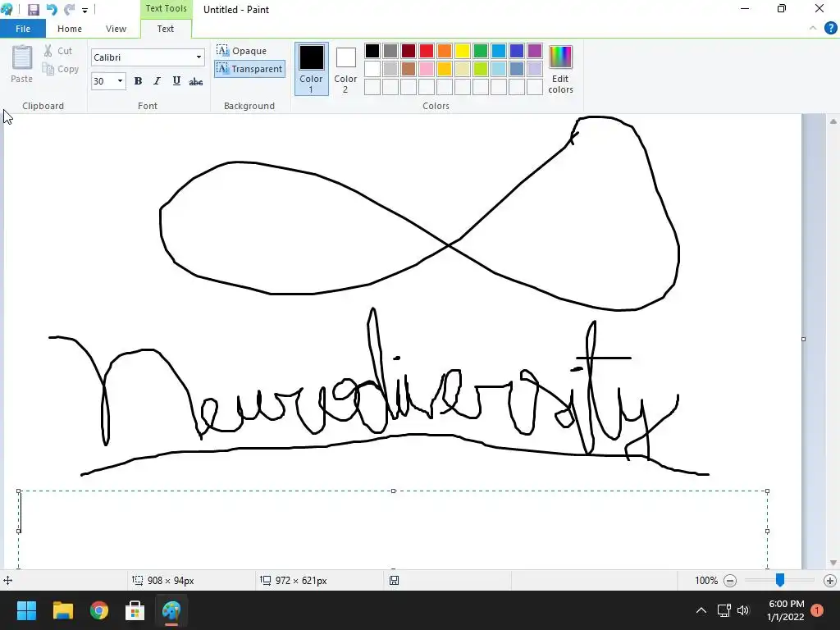Pick the red color swatch
This screenshot has width=840, height=630.
pos(427,51)
